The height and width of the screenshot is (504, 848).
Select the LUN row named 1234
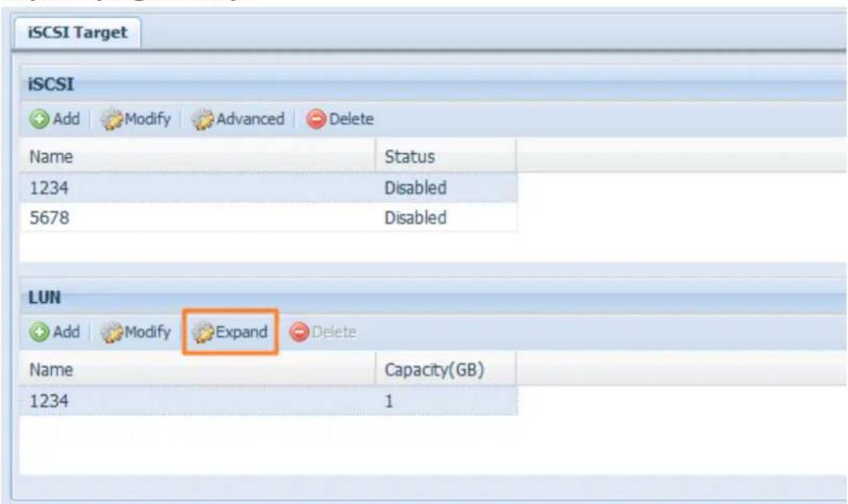(268, 401)
